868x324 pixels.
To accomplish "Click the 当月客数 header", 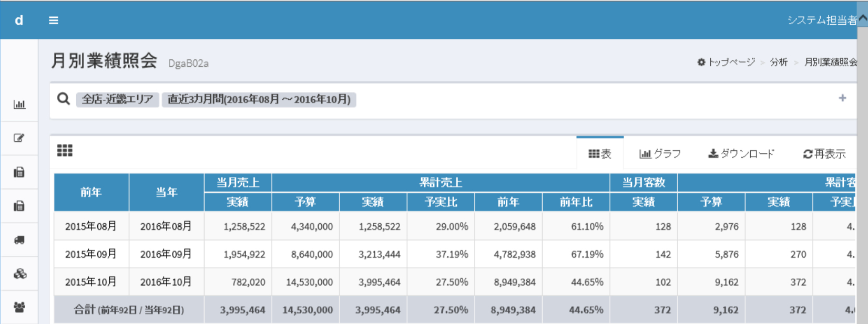I will [644, 183].
